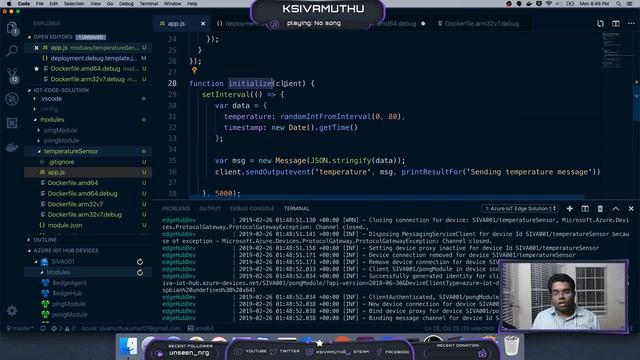640x360 pixels.
Task: Close the terminal panel
Action: [x=631, y=209]
